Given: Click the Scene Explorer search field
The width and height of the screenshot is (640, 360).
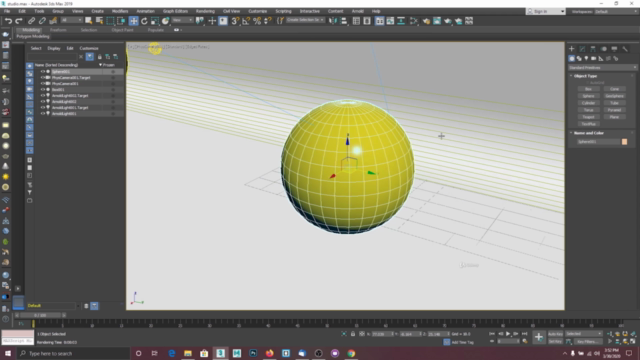Looking at the screenshot, I should [x=52, y=56].
